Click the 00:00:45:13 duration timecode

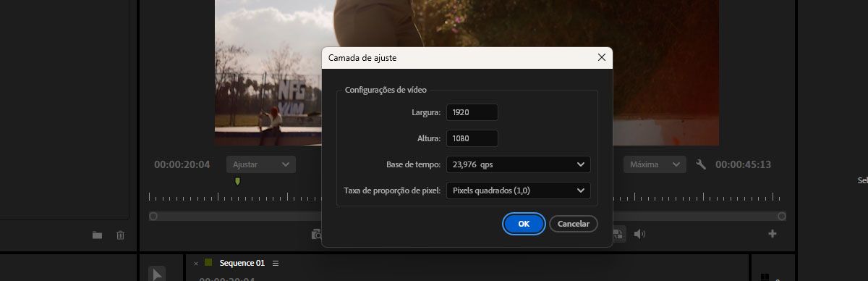(744, 164)
